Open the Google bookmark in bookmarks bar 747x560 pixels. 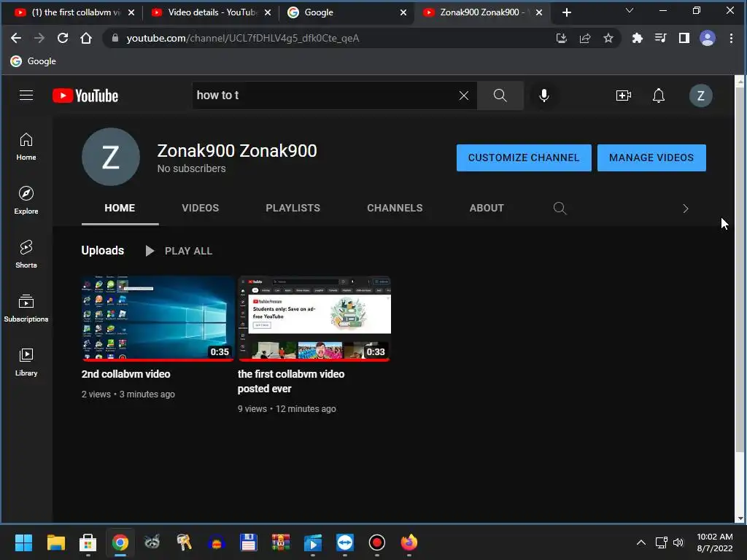point(34,61)
